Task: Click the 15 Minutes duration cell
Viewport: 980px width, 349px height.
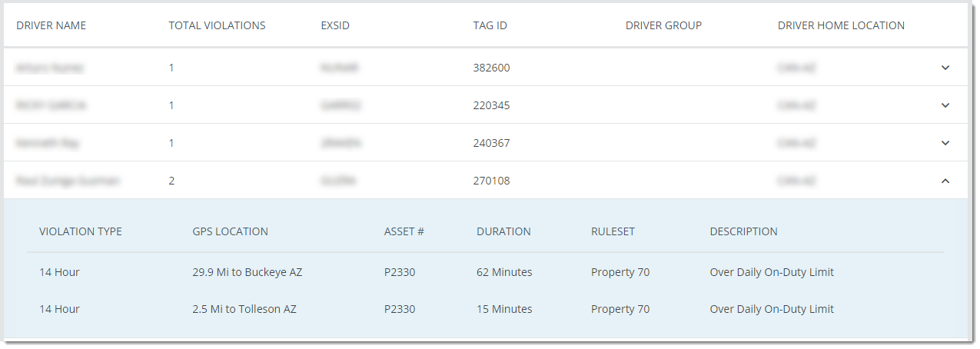Action: (x=504, y=309)
